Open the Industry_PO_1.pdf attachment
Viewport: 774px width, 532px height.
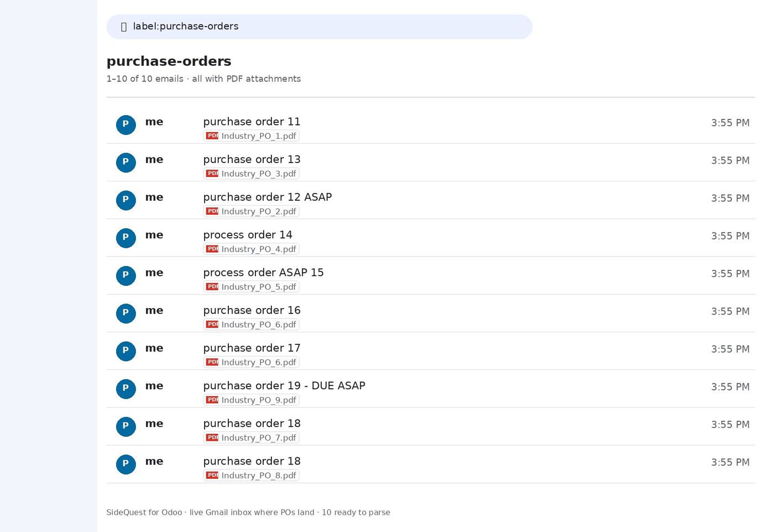pyautogui.click(x=251, y=136)
